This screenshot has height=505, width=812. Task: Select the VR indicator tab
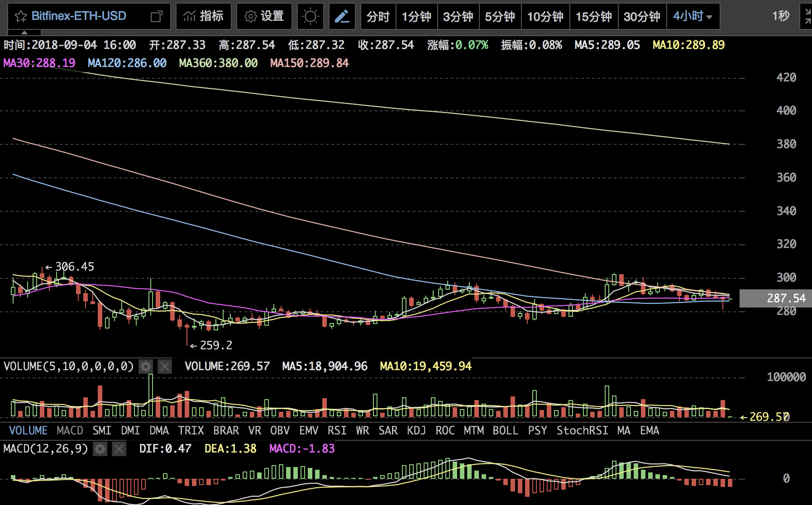[x=255, y=430]
